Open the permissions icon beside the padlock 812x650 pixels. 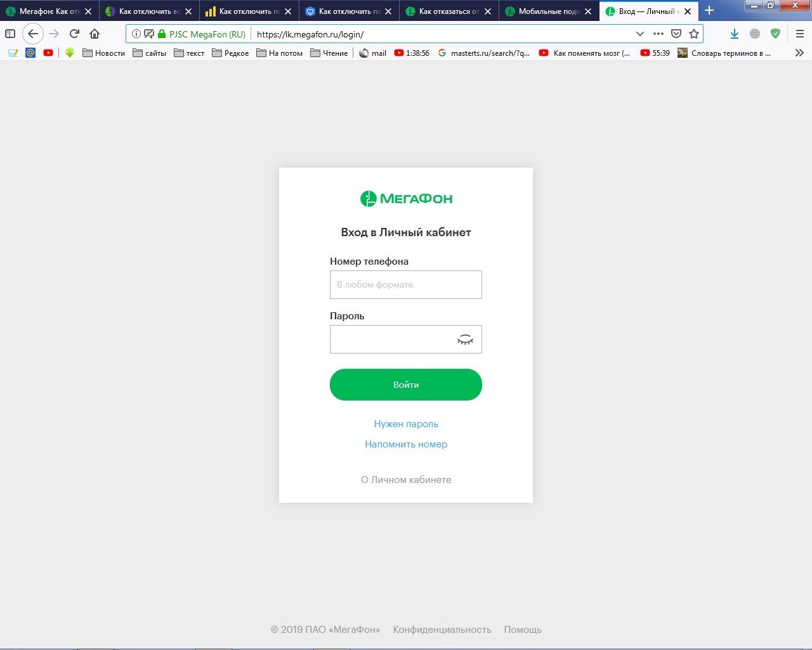(x=149, y=34)
